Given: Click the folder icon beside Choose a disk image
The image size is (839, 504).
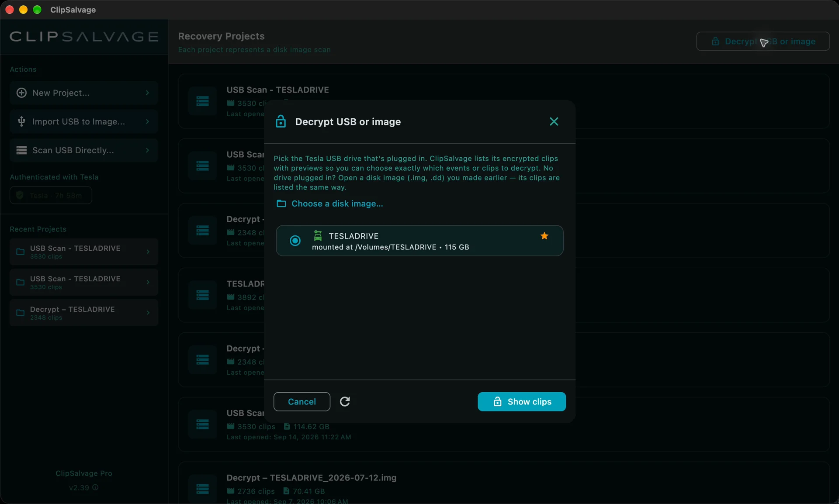Looking at the screenshot, I should [x=281, y=204].
